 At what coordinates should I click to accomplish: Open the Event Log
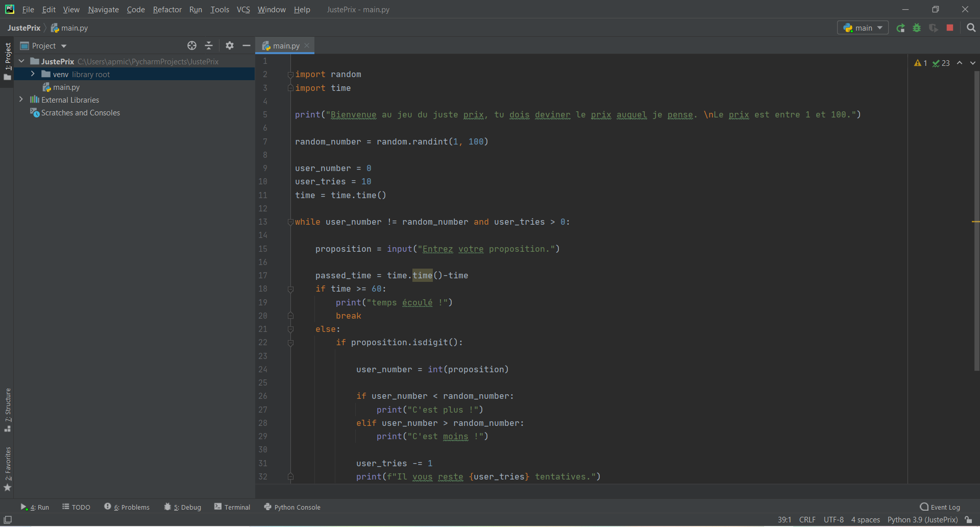(x=940, y=507)
